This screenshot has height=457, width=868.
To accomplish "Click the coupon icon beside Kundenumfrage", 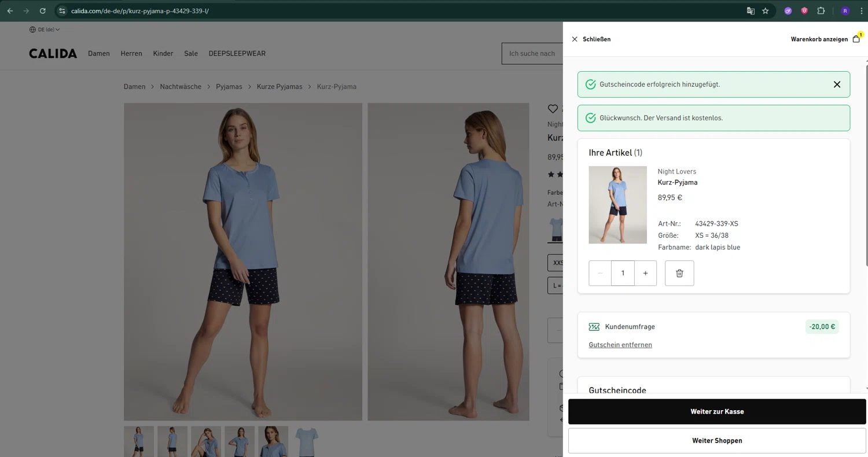I will 594,327.
